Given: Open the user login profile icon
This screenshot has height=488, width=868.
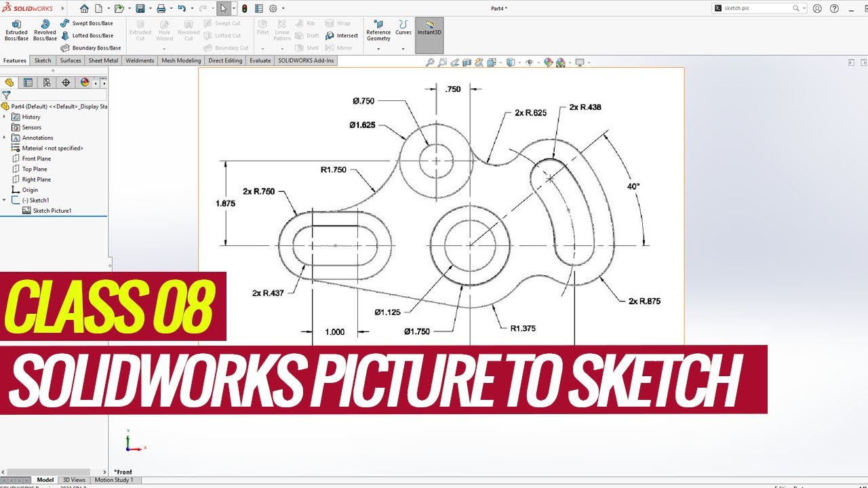Looking at the screenshot, I should [x=817, y=9].
